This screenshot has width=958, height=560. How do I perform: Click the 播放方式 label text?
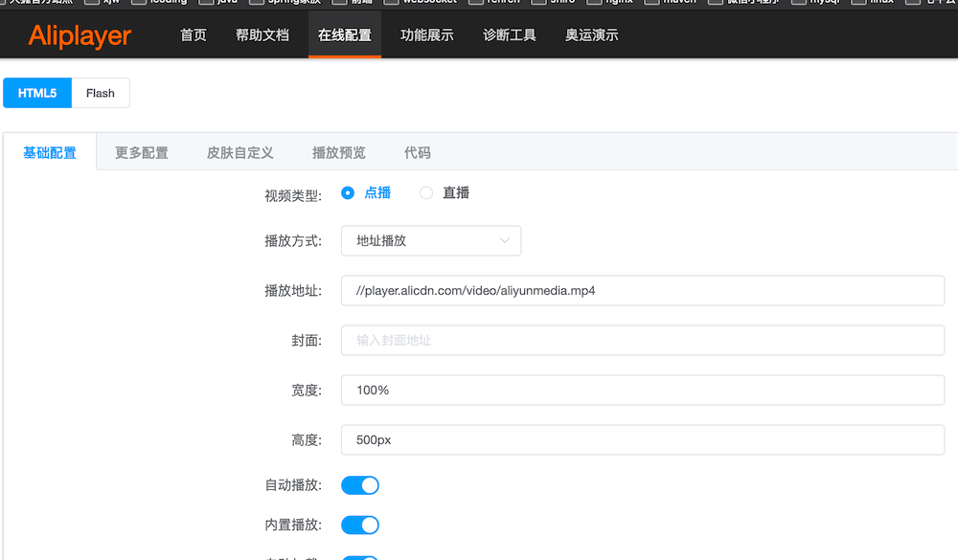coord(292,241)
